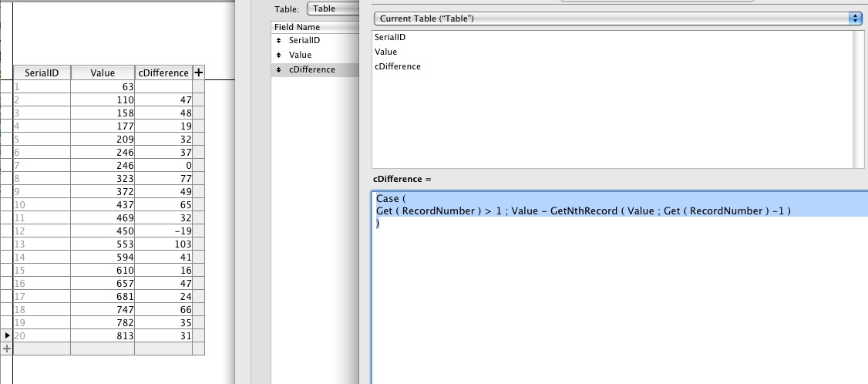Image resolution: width=868 pixels, height=384 pixels.
Task: Click the Value column header
Action: point(103,72)
